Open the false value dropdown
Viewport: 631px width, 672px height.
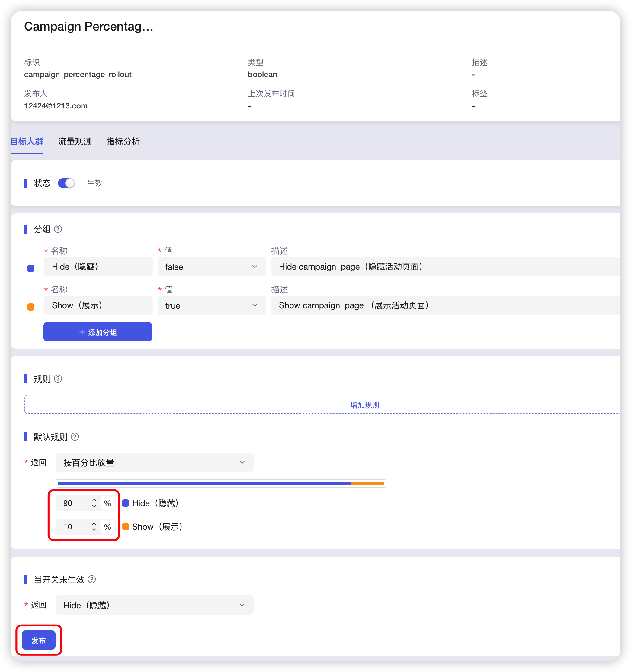[211, 267]
